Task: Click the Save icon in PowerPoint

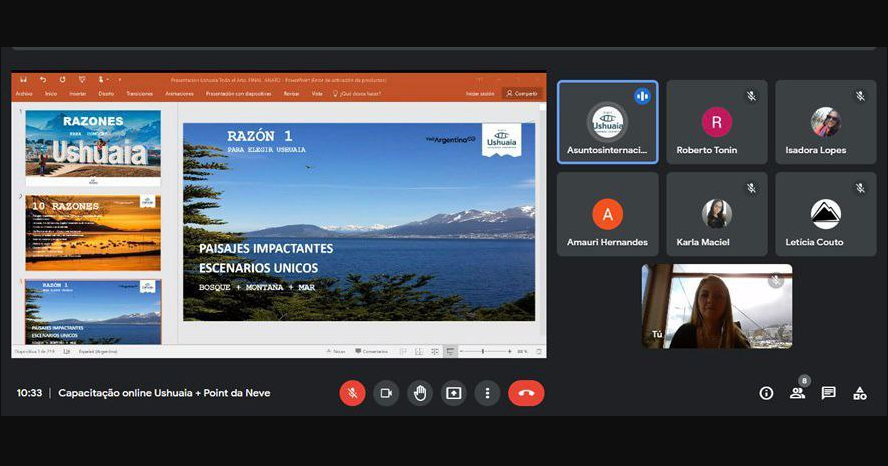Action: pos(23,80)
